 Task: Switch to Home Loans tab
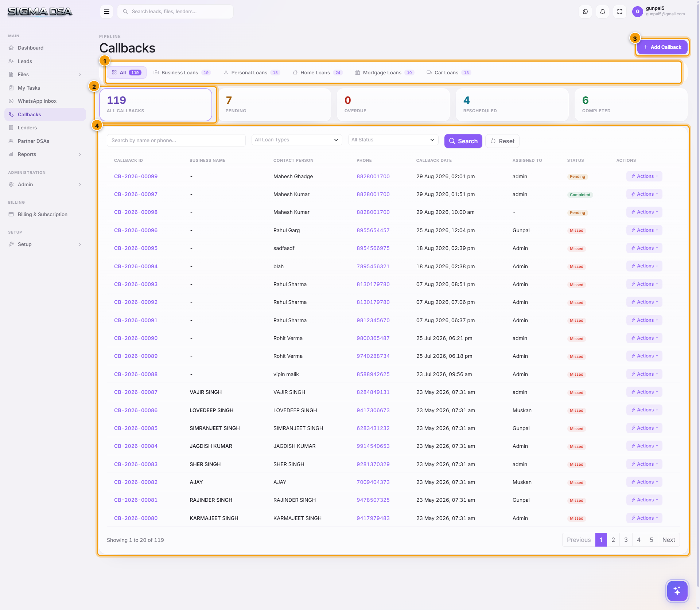pyautogui.click(x=318, y=73)
